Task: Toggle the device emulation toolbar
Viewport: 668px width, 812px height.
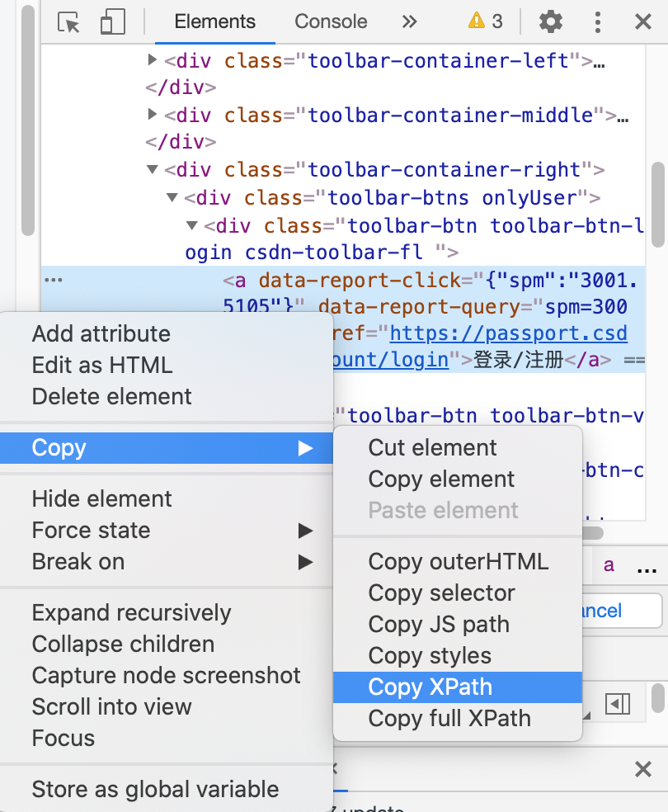Action: click(x=111, y=22)
